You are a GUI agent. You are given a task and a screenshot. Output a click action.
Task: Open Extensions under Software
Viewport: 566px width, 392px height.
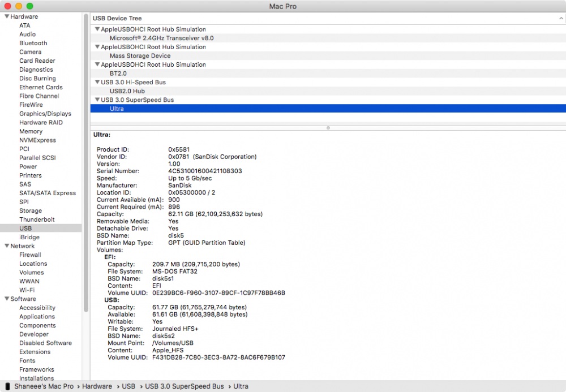coord(35,352)
